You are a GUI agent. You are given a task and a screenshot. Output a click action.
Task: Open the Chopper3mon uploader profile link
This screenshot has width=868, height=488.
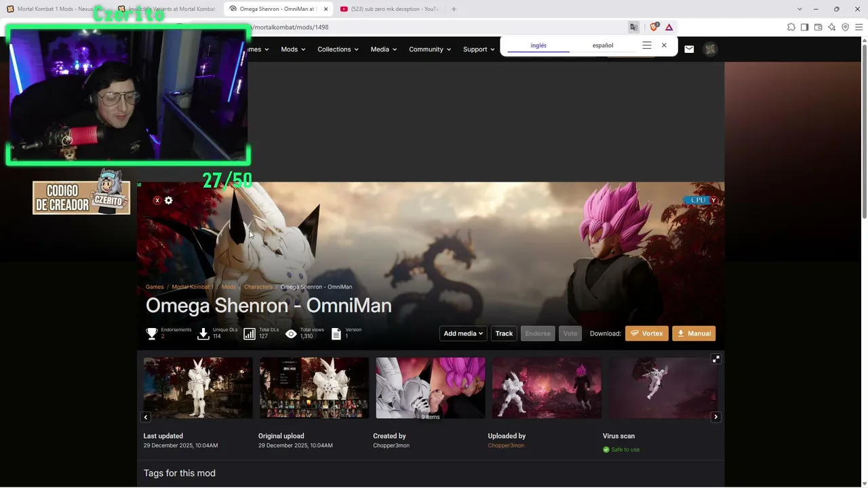pyautogui.click(x=506, y=445)
